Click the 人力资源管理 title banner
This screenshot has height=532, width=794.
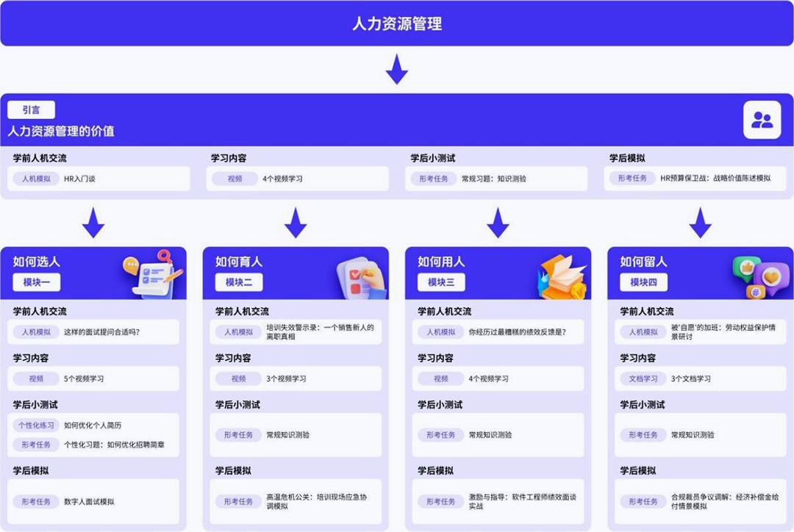click(x=397, y=24)
